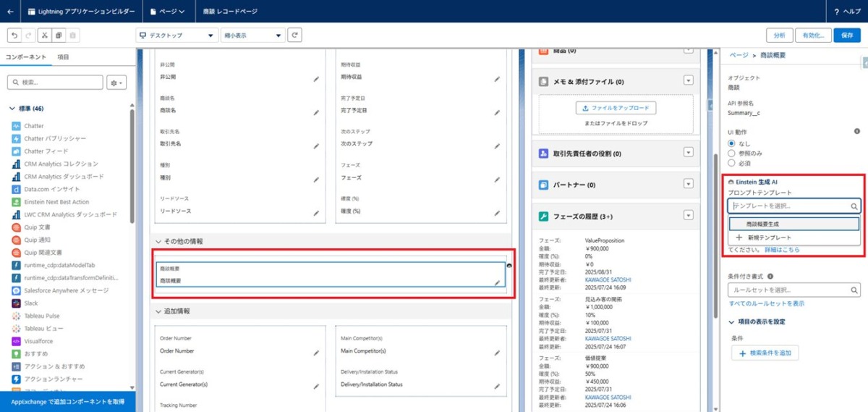Switch to the 項目 tab
This screenshot has width=868, height=412.
(x=63, y=56)
